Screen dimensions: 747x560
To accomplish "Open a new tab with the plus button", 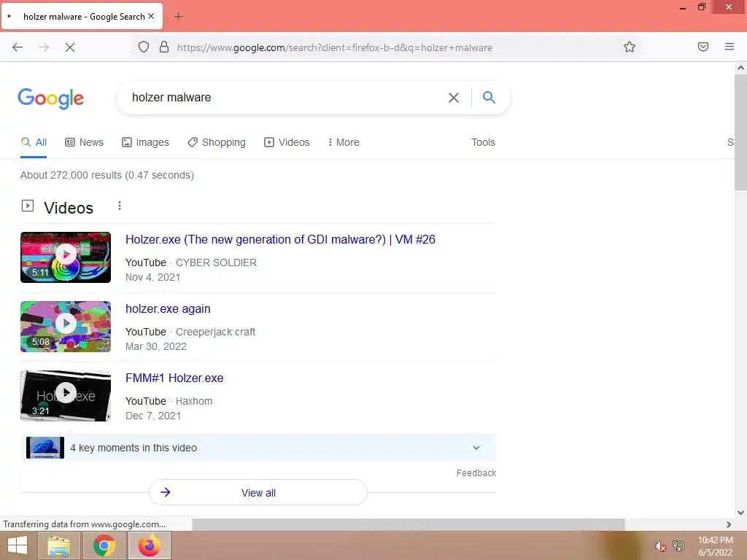I will point(178,17).
